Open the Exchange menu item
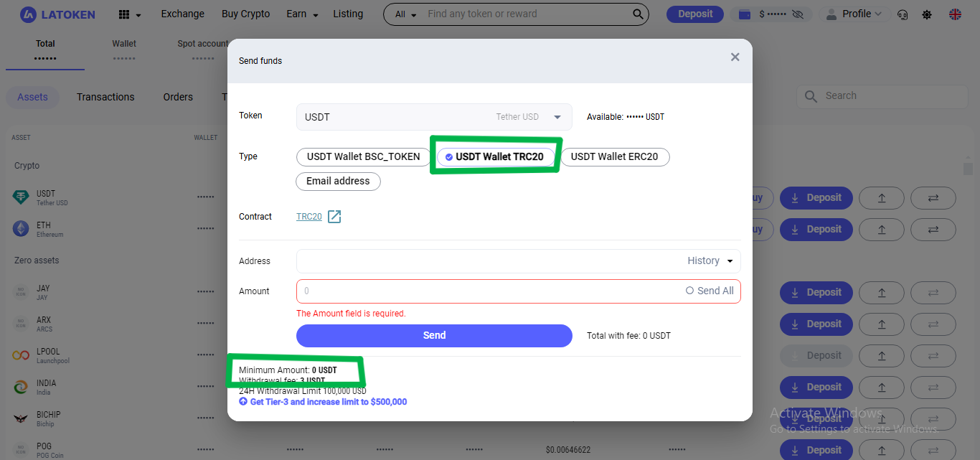This screenshot has width=980, height=460. pyautogui.click(x=182, y=14)
